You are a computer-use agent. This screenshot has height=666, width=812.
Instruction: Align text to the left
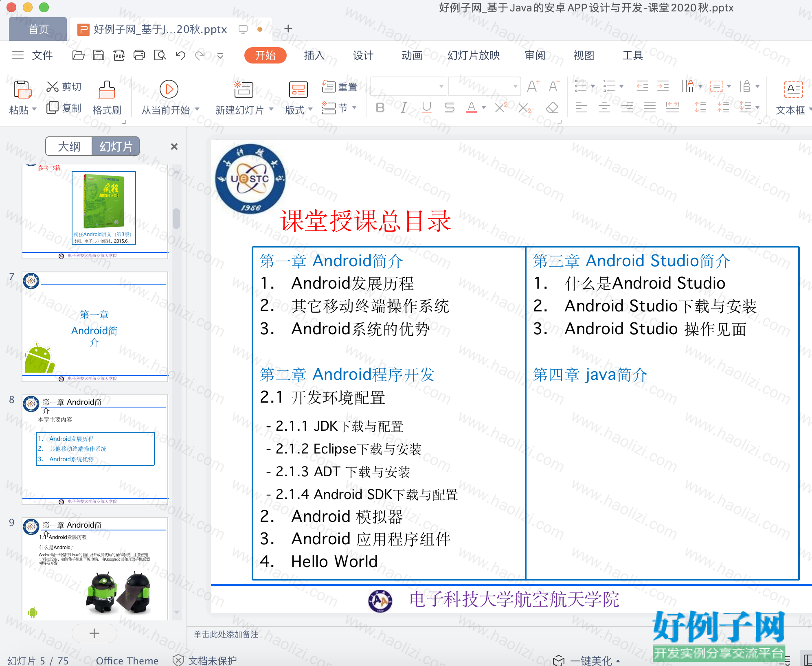point(581,107)
